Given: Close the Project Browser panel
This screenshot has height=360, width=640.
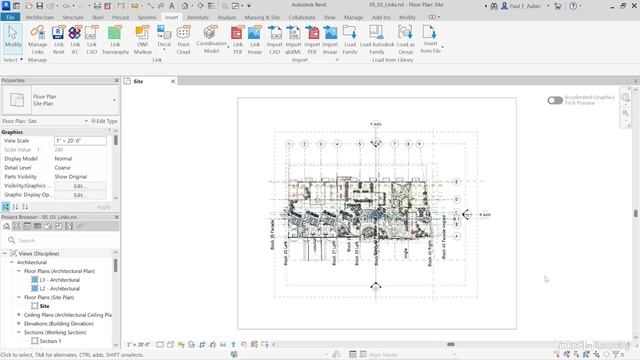Looking at the screenshot, I should 116,217.
